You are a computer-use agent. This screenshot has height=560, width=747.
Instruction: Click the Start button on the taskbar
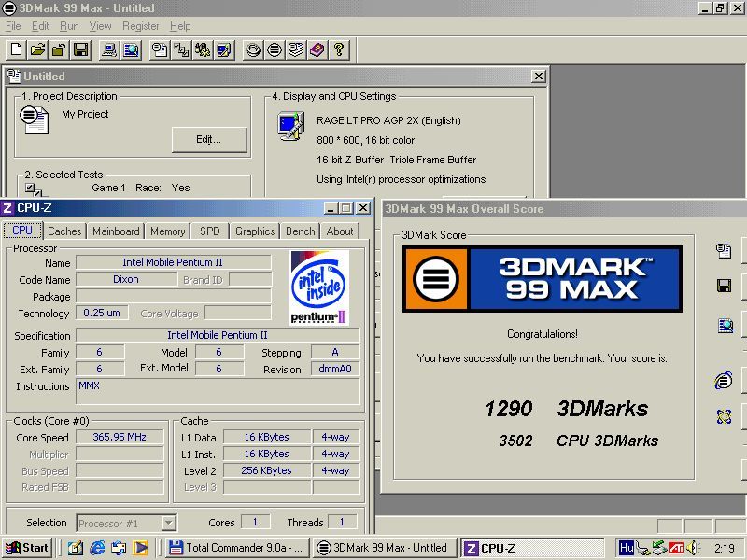[27, 548]
